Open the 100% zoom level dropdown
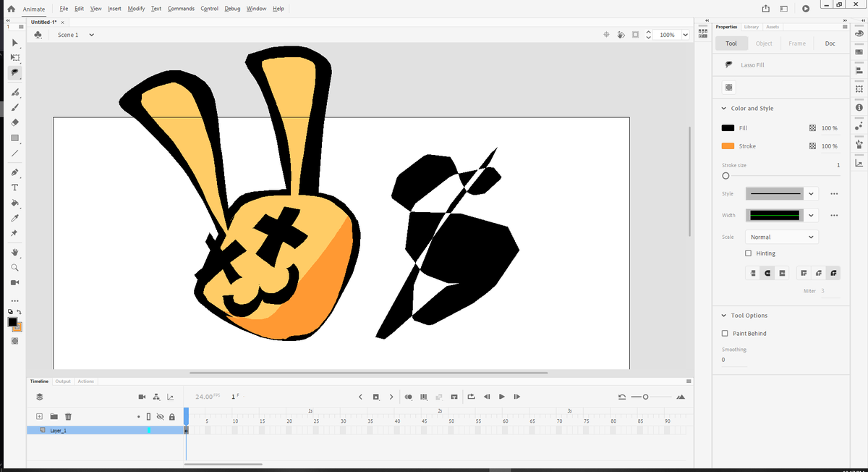Image resolution: width=868 pixels, height=472 pixels. point(684,35)
